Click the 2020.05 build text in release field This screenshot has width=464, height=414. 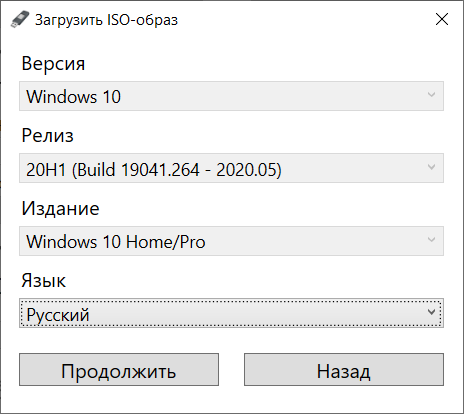[249, 170]
